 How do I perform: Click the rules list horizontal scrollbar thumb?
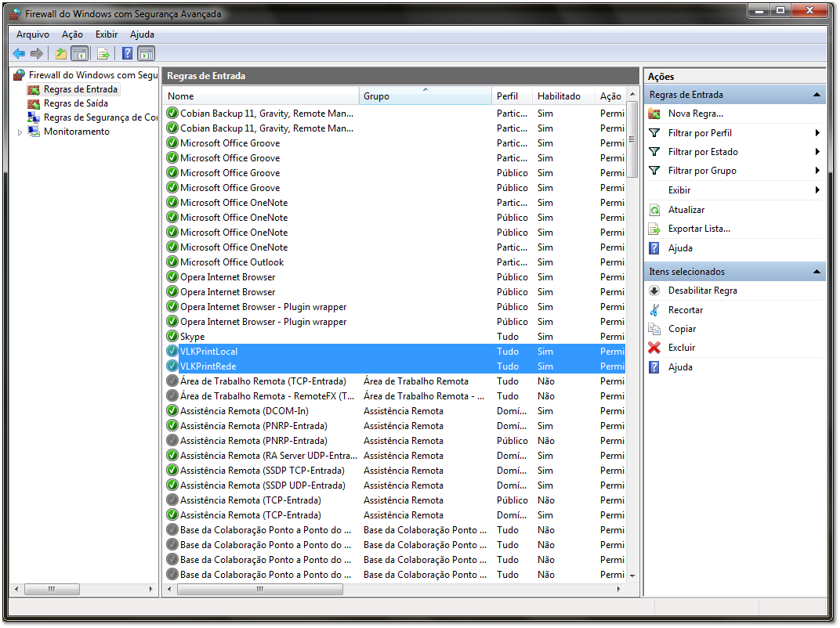(260, 590)
